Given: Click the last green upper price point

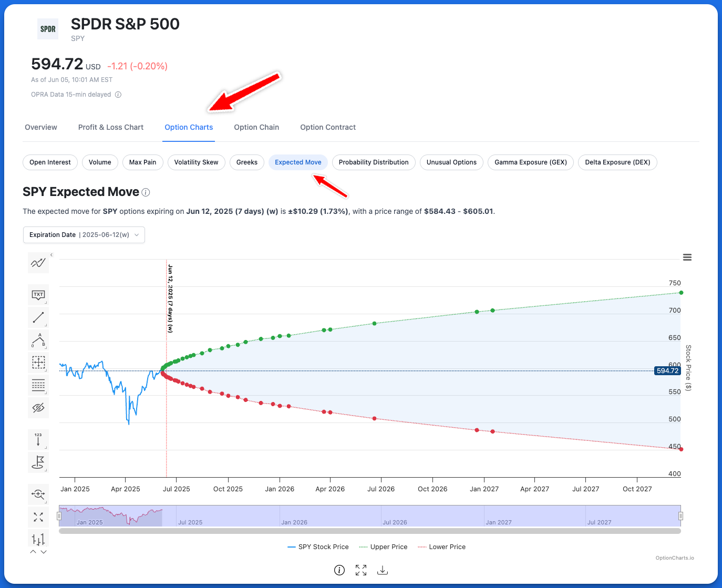Looking at the screenshot, I should (x=681, y=293).
